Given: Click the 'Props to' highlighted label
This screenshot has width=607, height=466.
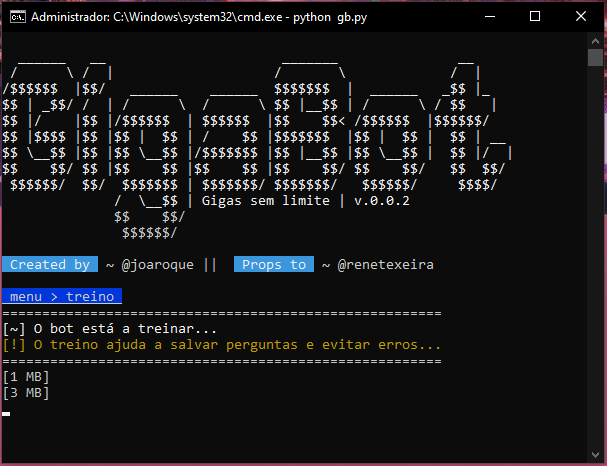Looking at the screenshot, I should pos(274,265).
